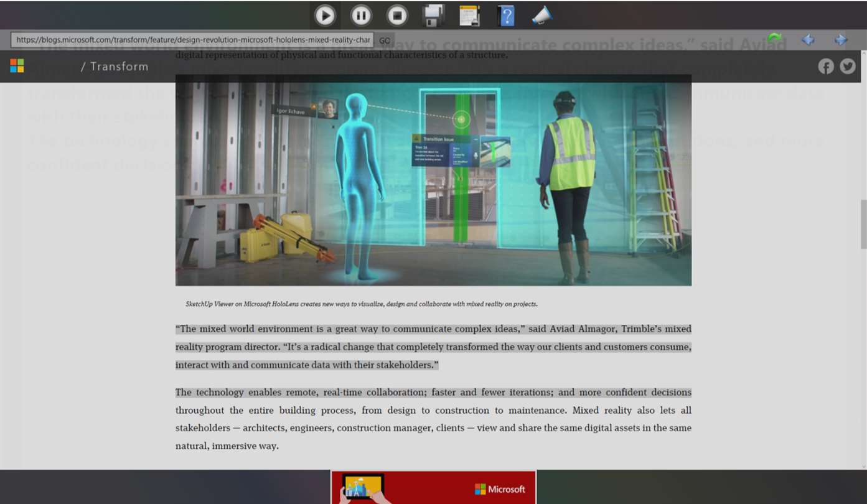Go forward with the blue right arrow

click(841, 40)
